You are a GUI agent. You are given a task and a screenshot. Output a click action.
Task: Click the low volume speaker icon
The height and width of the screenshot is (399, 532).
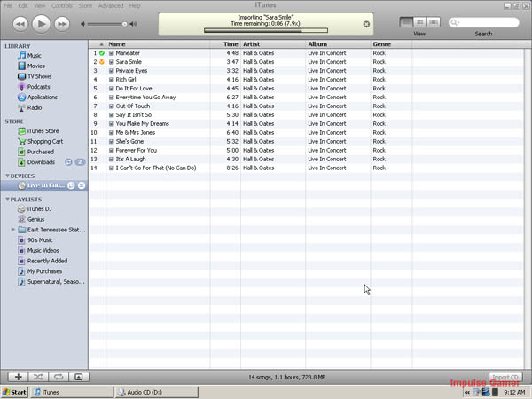[82, 24]
